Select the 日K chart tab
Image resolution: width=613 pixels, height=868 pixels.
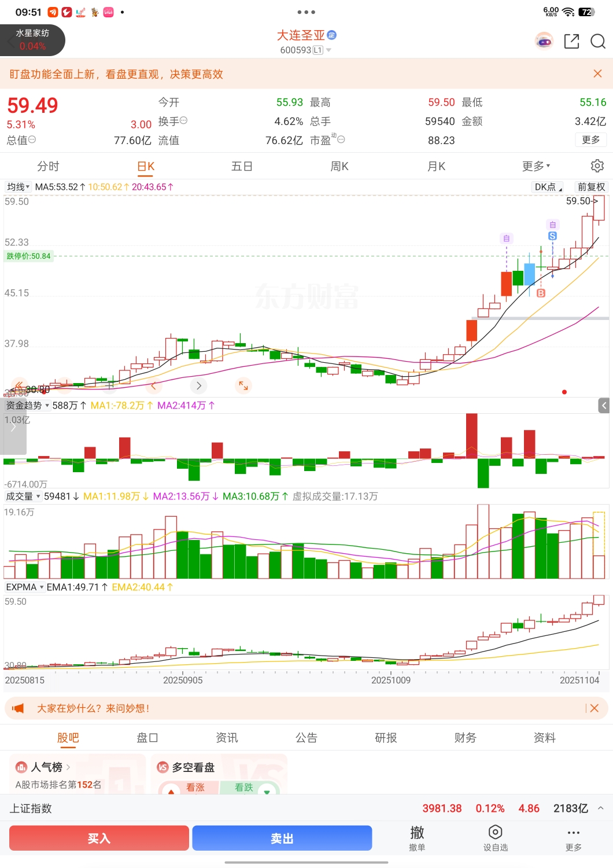pyautogui.click(x=146, y=166)
